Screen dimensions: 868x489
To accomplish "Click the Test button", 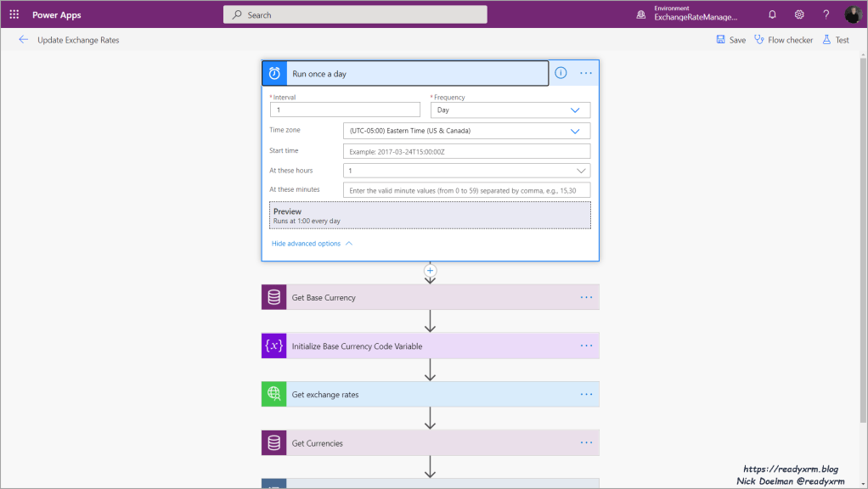I will 836,40.
